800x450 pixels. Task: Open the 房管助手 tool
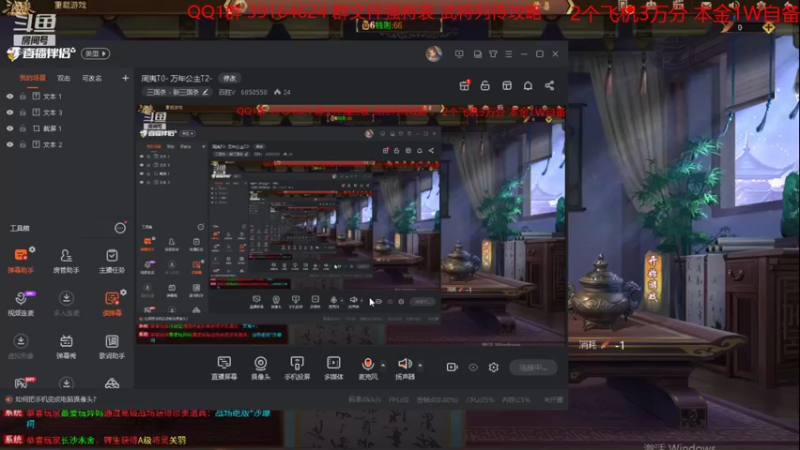point(66,260)
